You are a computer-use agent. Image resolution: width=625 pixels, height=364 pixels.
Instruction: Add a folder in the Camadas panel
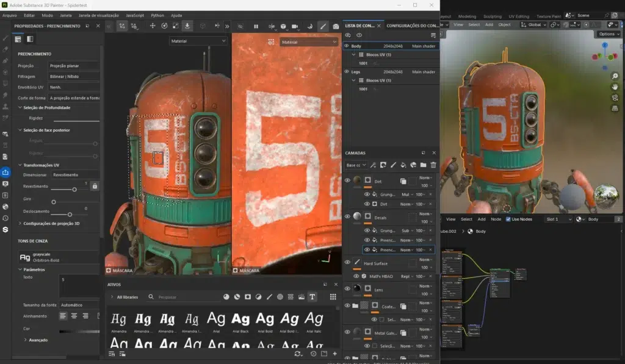click(x=424, y=165)
